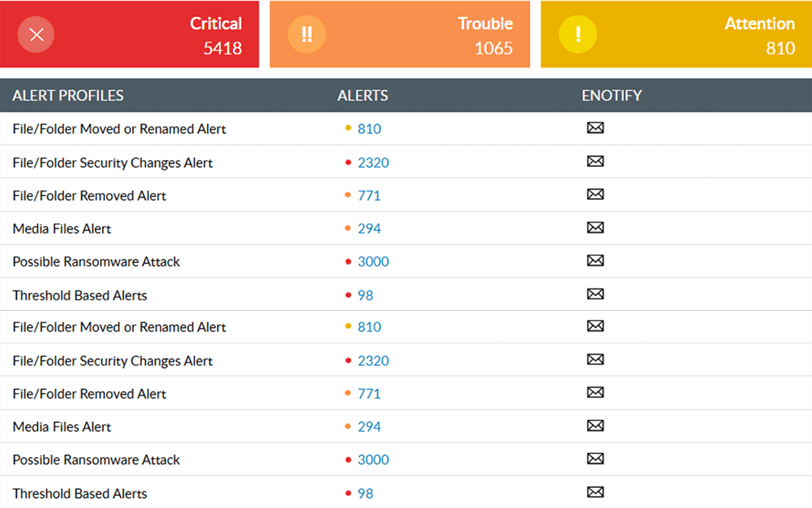Image resolution: width=812 pixels, height=508 pixels.
Task: Open the 98 Threshold Based Alerts link
Action: (x=366, y=294)
